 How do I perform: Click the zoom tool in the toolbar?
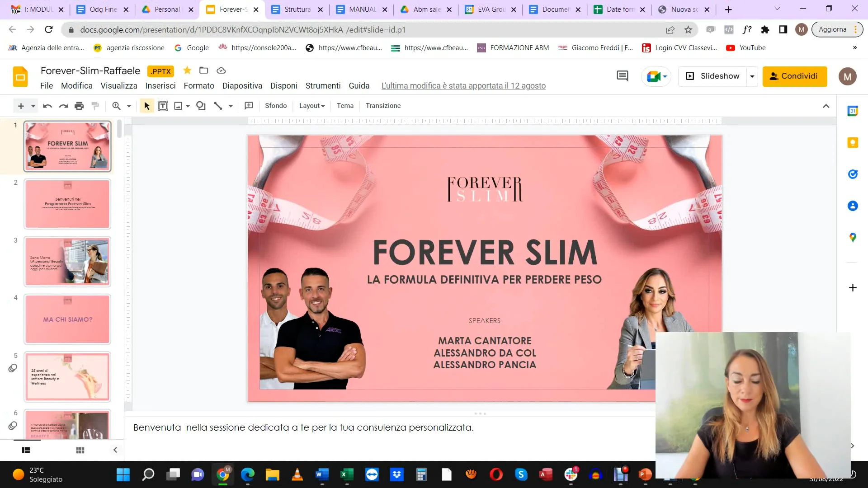117,105
